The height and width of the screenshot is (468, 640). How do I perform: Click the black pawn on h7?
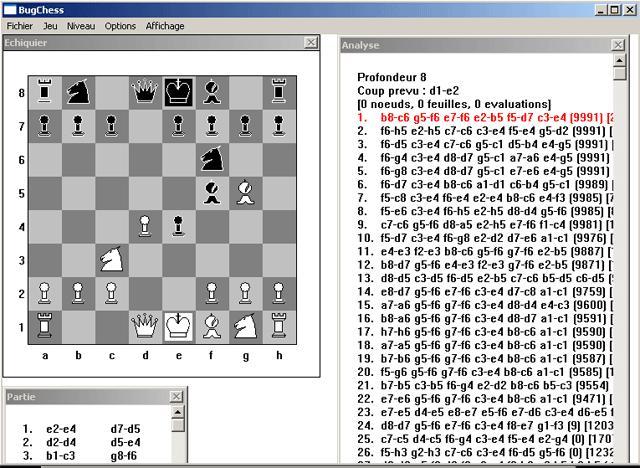(x=279, y=126)
